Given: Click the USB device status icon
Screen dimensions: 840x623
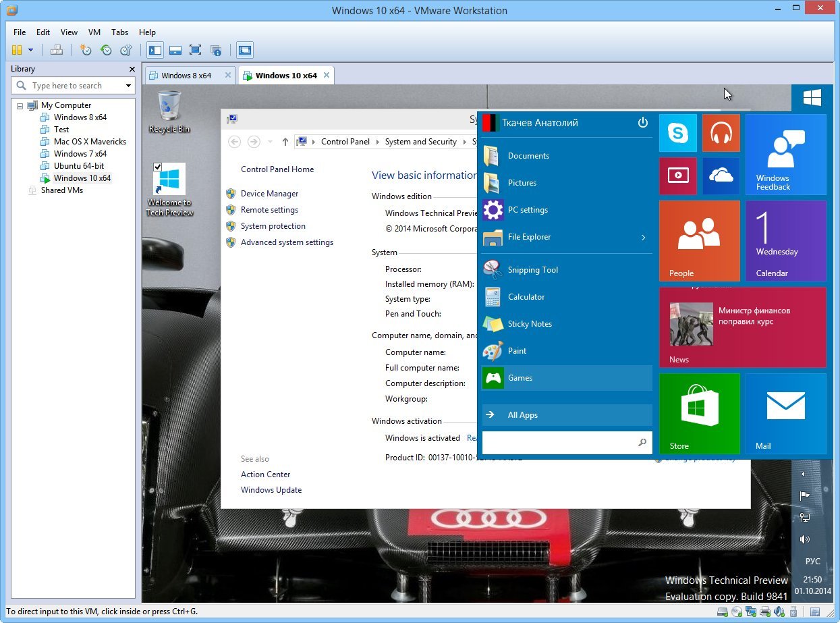Looking at the screenshot, I should 793,612.
